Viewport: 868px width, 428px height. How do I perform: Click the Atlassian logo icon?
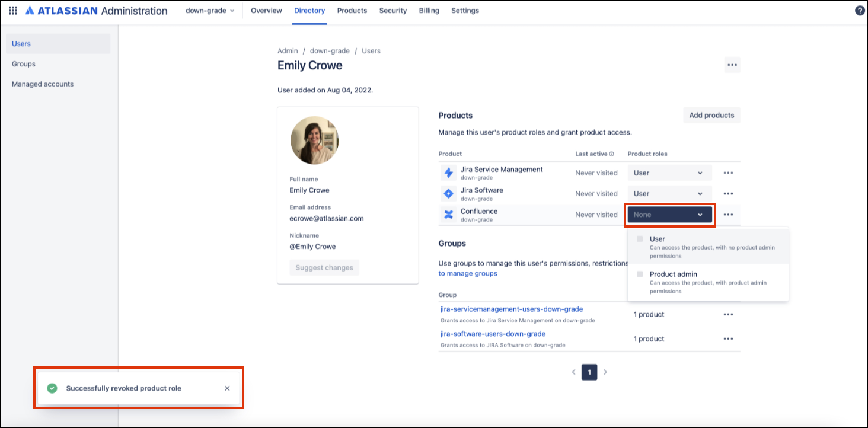[x=30, y=10]
